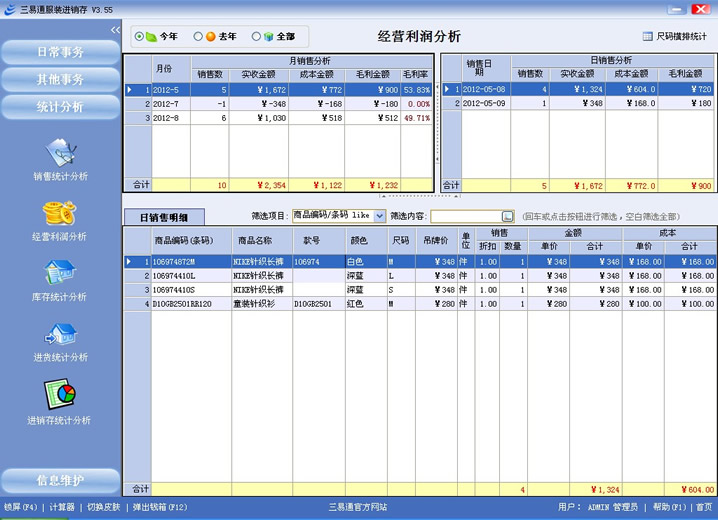
Task: Click 商品编码(条码) column header
Action: tap(191, 240)
